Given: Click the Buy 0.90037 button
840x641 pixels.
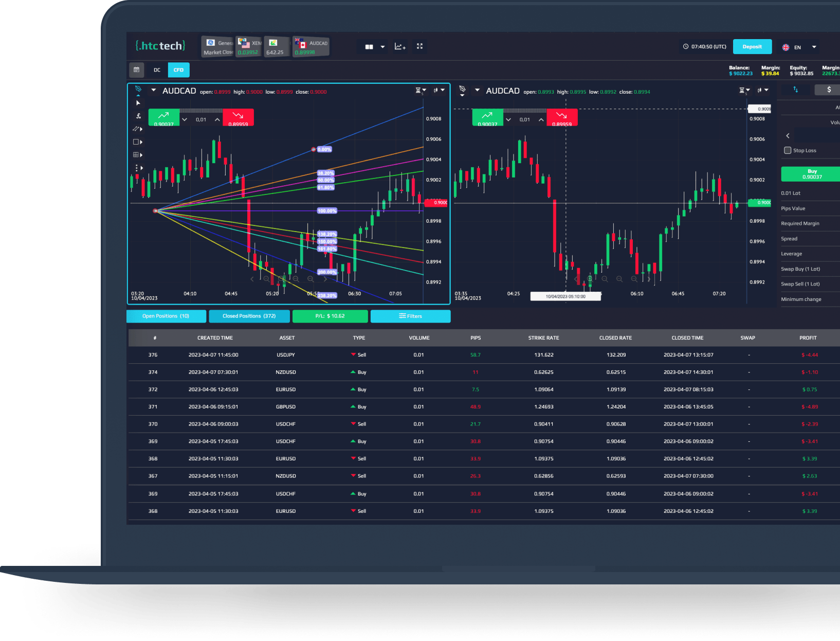Looking at the screenshot, I should pos(811,174).
